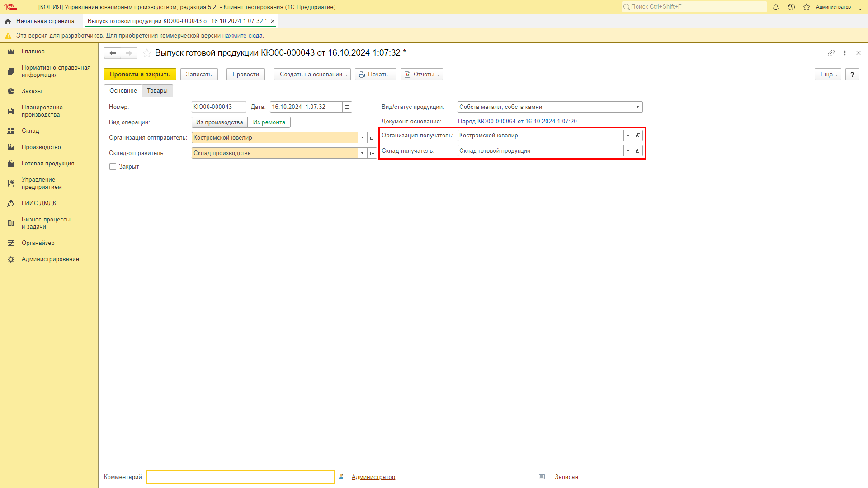The width and height of the screenshot is (868, 488).
Task: Open Склад section in sidebar
Action: pos(49,131)
